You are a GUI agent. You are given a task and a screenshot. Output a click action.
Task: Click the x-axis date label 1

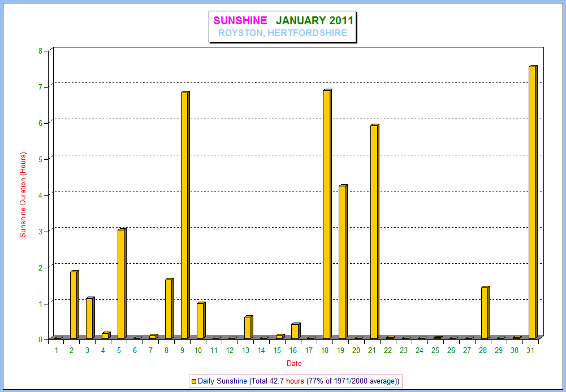click(57, 350)
